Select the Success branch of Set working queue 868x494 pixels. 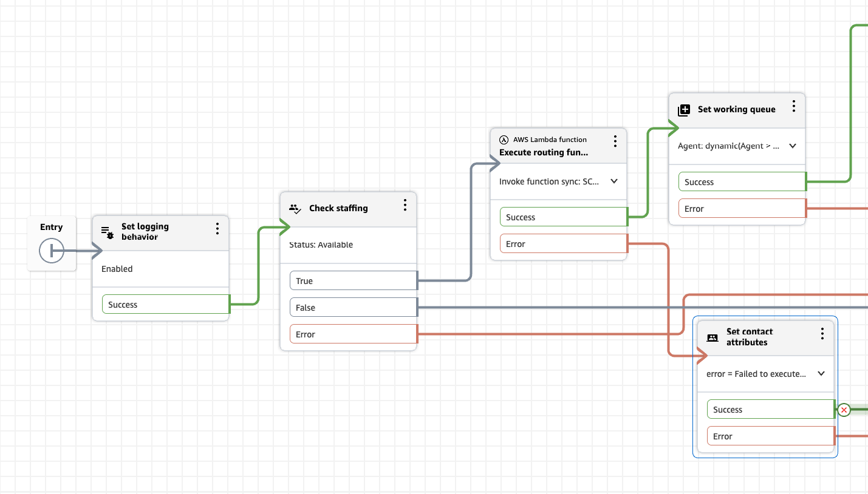tap(742, 182)
